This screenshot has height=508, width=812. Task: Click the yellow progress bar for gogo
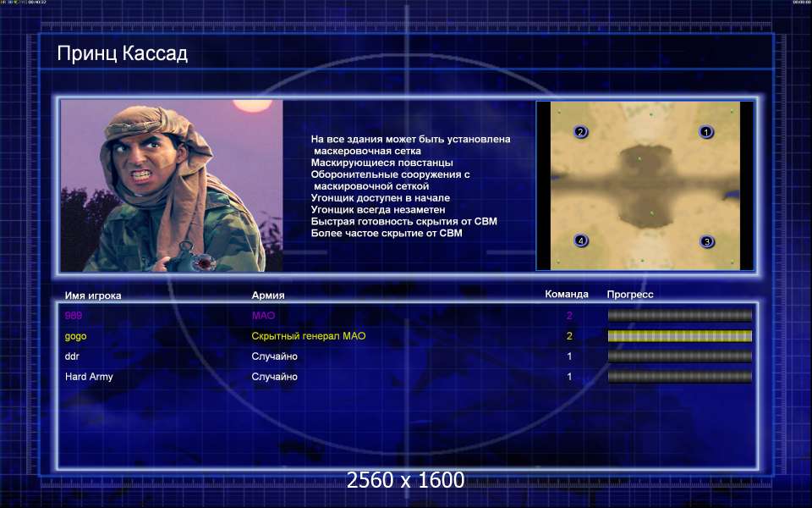(679, 336)
